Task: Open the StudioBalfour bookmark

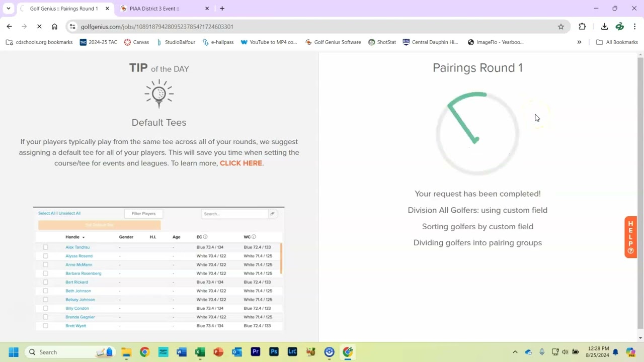Action: click(x=176, y=42)
